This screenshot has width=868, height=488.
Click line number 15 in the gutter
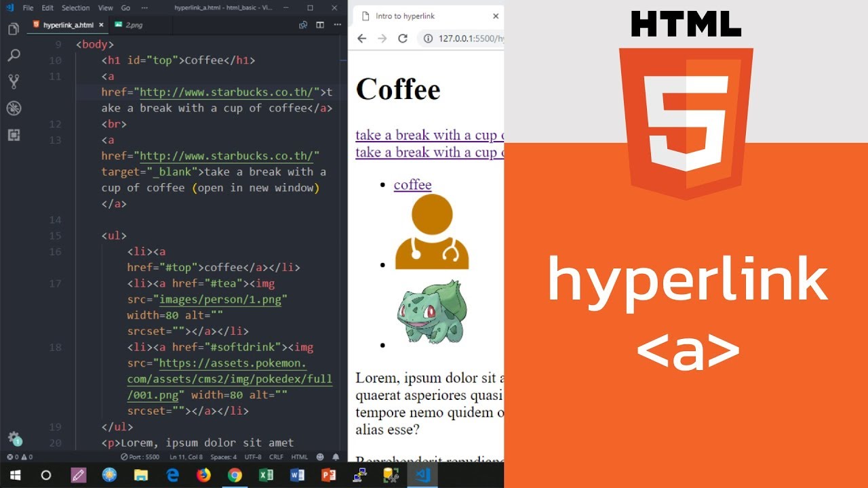(x=55, y=236)
